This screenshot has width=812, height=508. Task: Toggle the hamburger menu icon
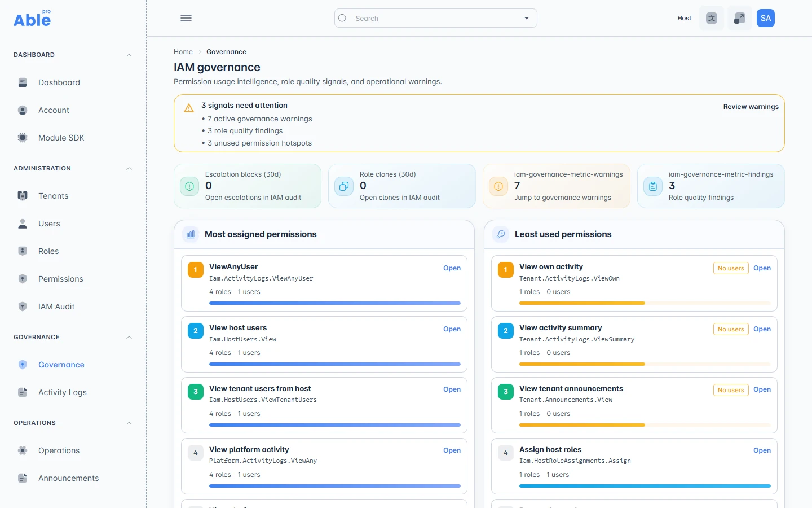186,18
